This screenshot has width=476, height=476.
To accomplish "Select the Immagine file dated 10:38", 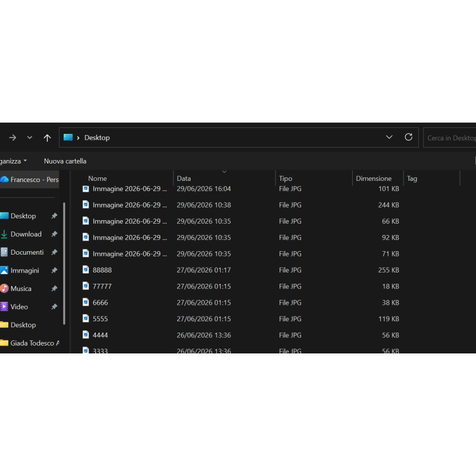I will [241, 205].
